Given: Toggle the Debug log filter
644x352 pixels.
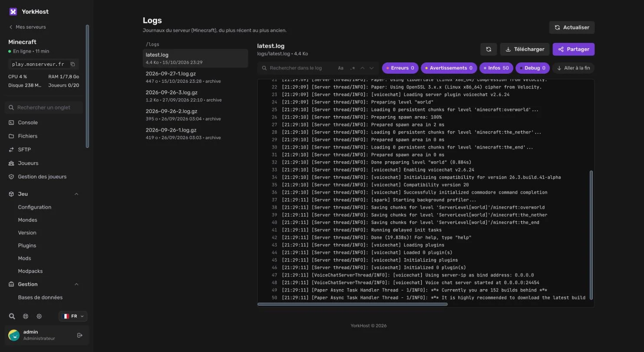Looking at the screenshot, I should pyautogui.click(x=532, y=68).
